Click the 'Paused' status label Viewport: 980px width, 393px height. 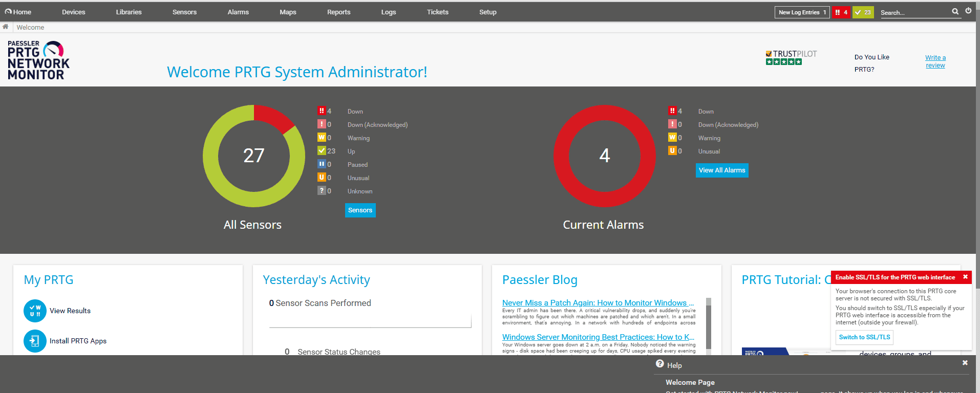click(x=357, y=165)
